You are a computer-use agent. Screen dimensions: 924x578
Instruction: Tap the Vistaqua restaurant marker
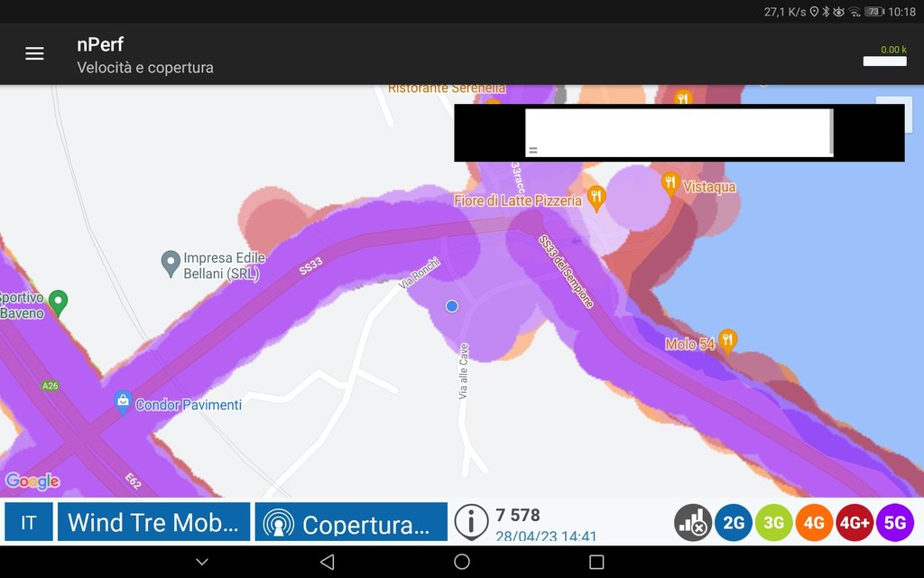click(x=670, y=184)
